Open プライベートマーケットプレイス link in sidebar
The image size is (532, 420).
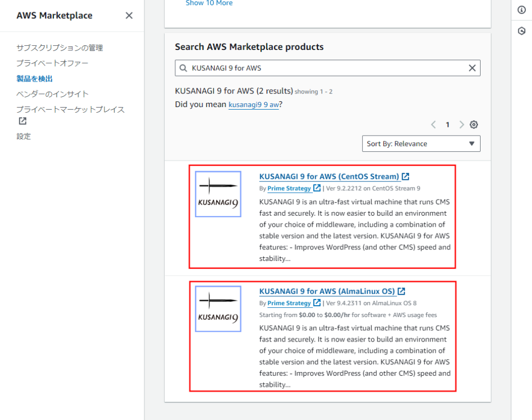pyautogui.click(x=71, y=110)
